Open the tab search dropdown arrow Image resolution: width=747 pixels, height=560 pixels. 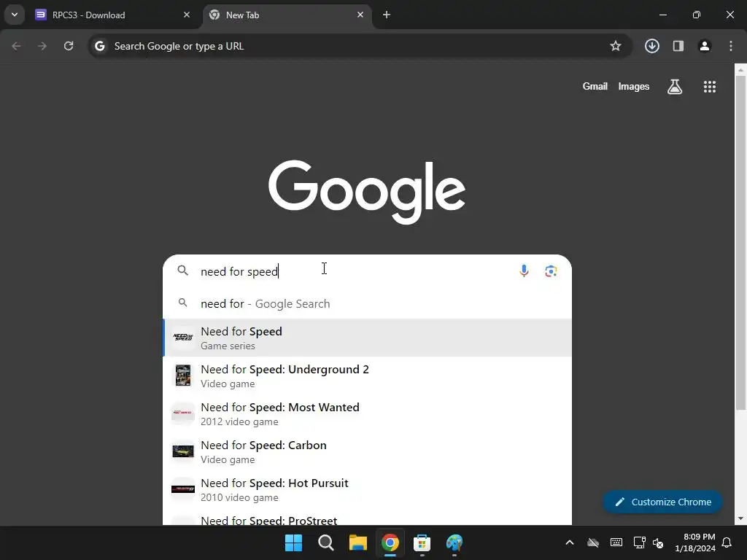pyautogui.click(x=15, y=15)
